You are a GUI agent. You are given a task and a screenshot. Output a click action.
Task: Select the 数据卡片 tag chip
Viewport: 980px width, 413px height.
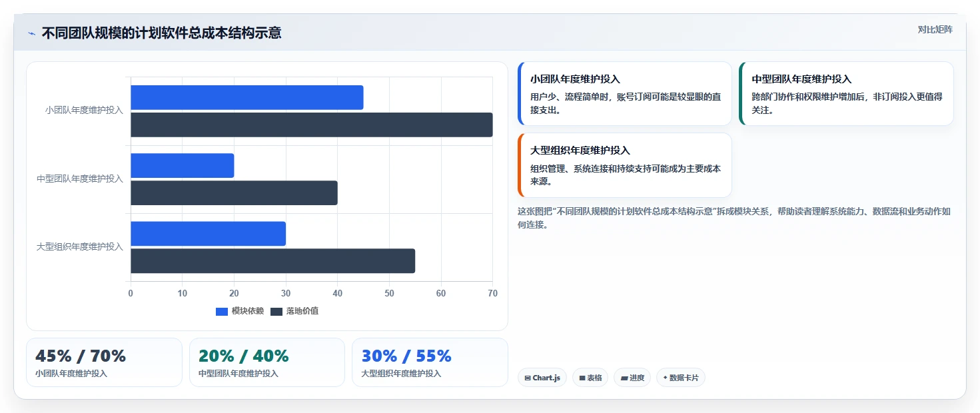tap(680, 378)
